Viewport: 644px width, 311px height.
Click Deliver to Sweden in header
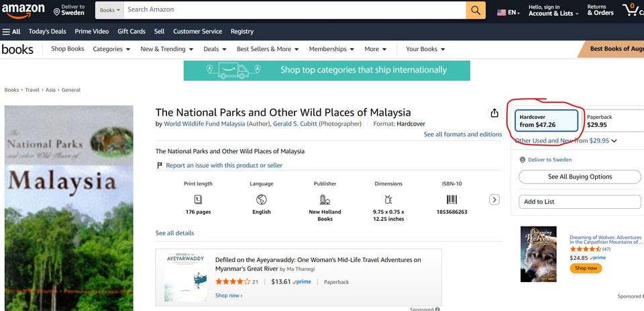(x=69, y=10)
